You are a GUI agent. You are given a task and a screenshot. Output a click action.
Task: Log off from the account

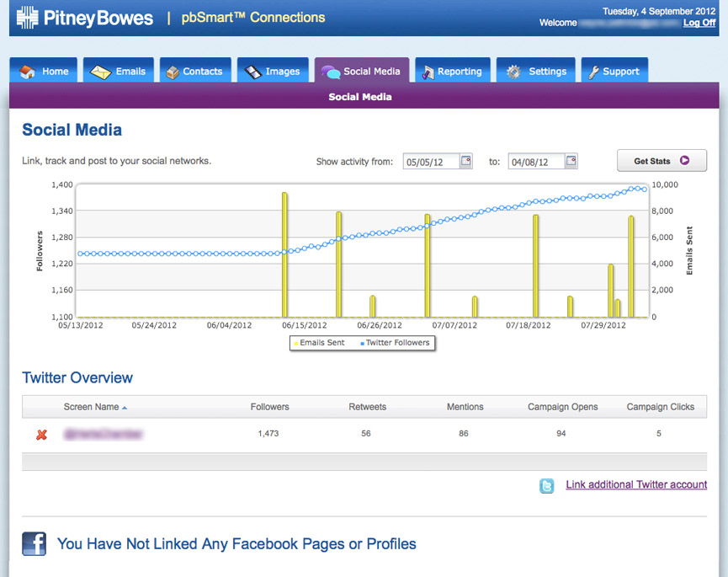point(699,22)
